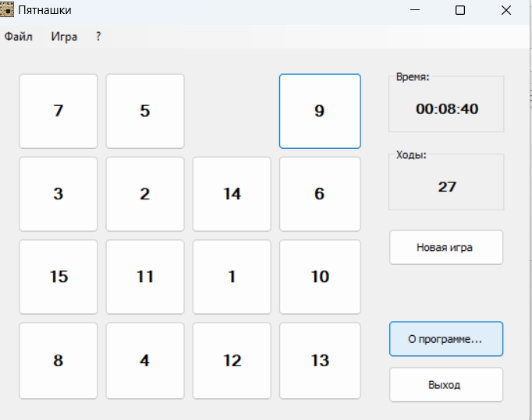532x420 pixels.
Task: Open the Игра menu
Action: (65, 37)
